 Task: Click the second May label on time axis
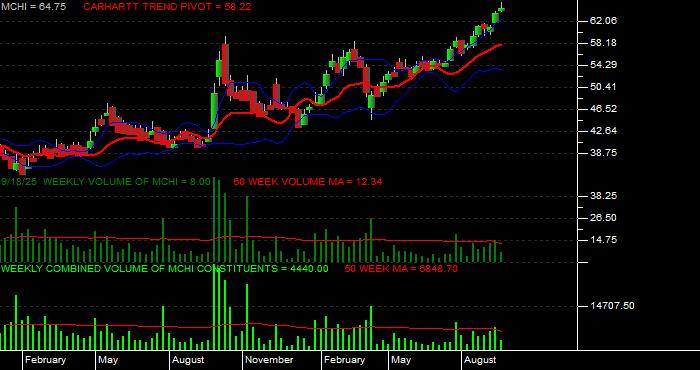click(400, 360)
